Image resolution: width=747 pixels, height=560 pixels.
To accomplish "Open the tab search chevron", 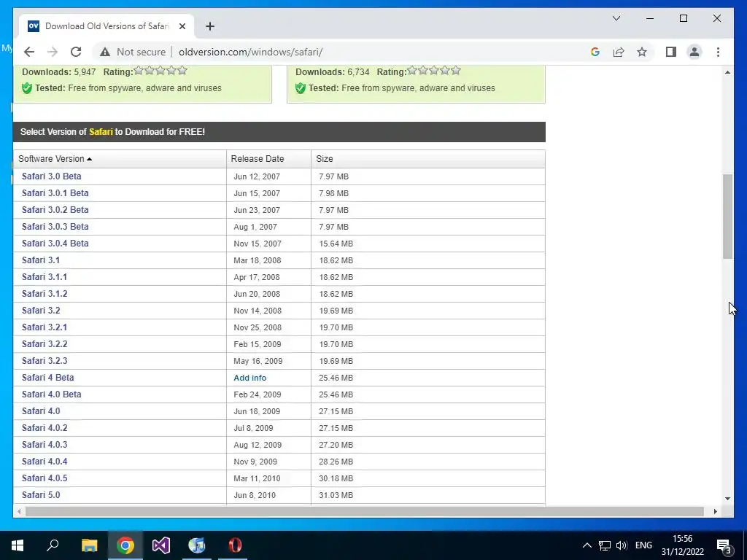I will point(616,18).
